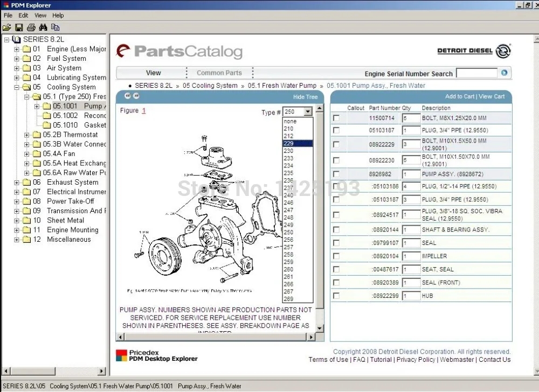Tick checkbox for part 05103187 plug 3/4" pipe
Viewport: 539px width, 392px height.
(x=336, y=130)
